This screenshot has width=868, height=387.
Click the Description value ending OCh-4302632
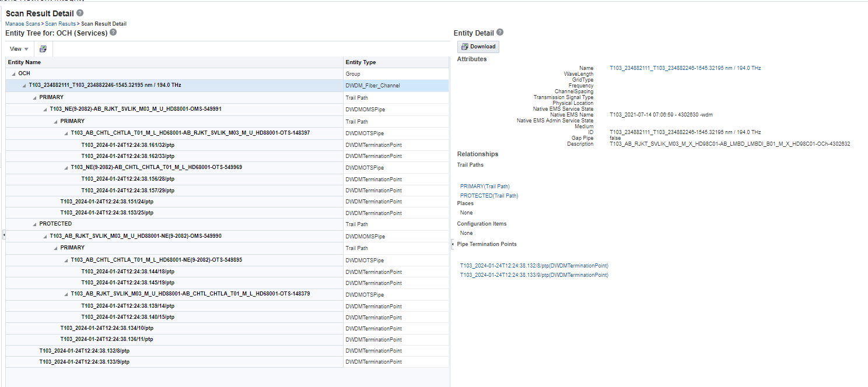[x=729, y=144]
